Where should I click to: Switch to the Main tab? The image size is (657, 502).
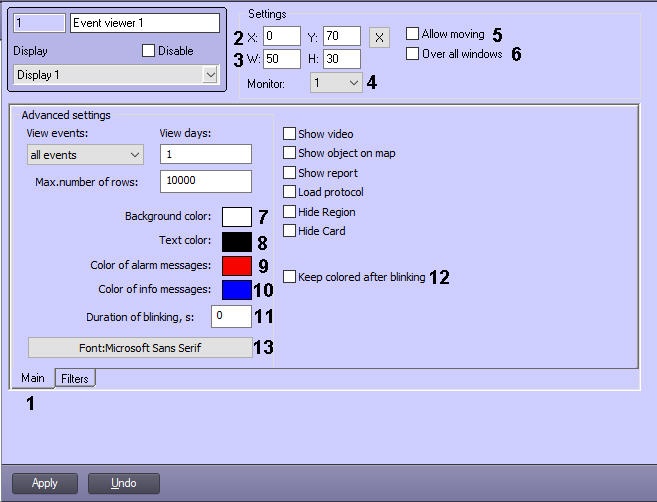point(33,378)
